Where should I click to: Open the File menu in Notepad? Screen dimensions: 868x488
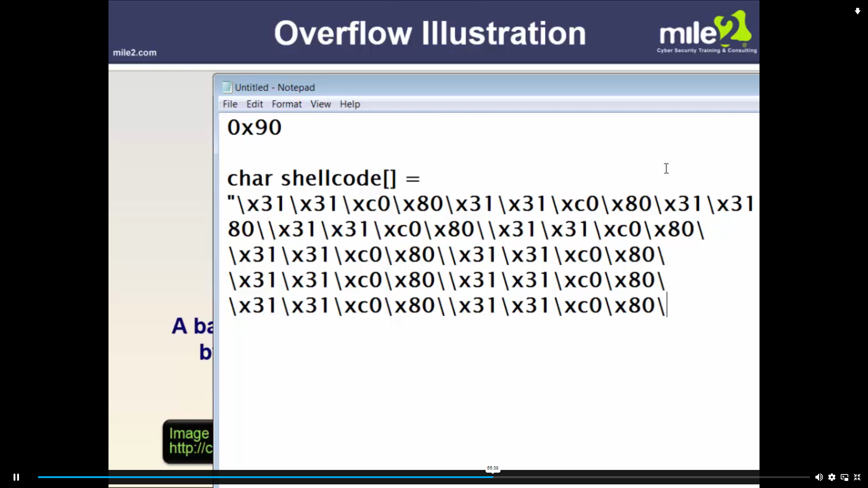230,104
